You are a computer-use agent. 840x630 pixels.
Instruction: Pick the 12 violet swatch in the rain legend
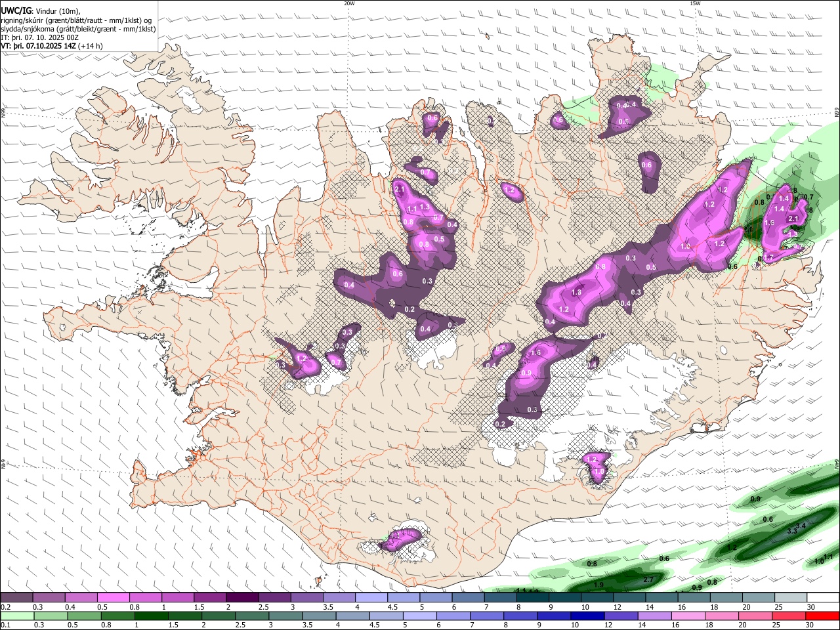(621, 616)
